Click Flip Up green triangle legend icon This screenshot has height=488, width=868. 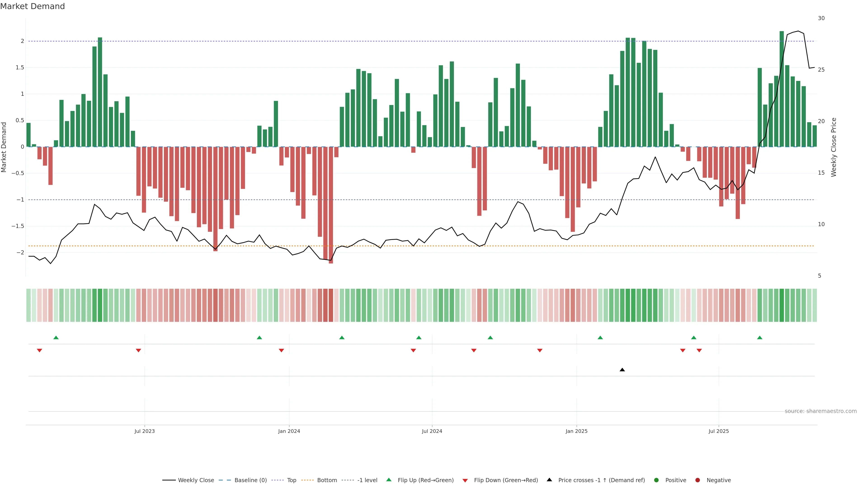pyautogui.click(x=389, y=480)
